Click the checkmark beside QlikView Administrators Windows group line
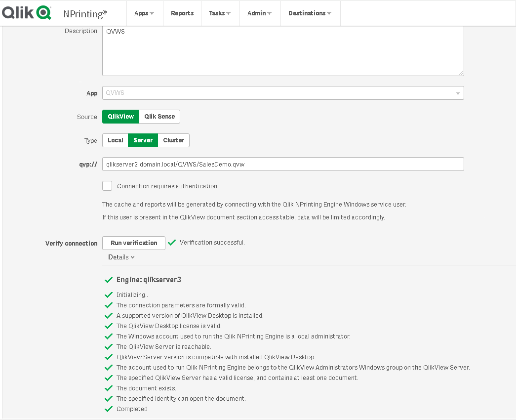The height and width of the screenshot is (420, 516). [x=109, y=368]
